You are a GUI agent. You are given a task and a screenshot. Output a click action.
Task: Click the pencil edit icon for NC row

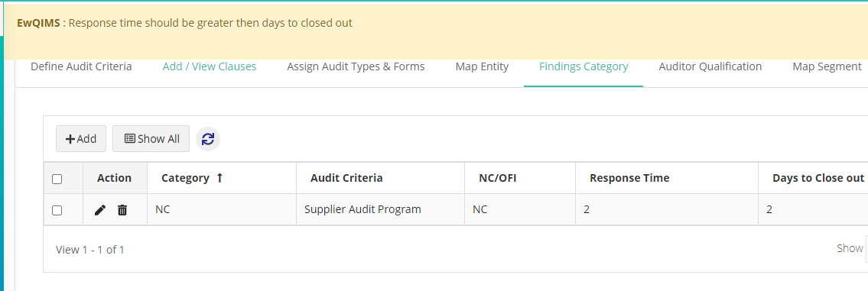point(99,210)
